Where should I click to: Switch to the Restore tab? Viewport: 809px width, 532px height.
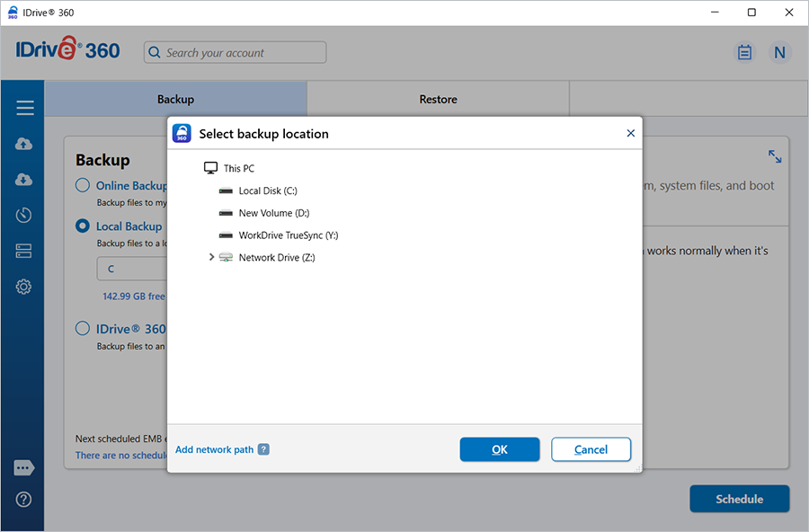(x=438, y=99)
